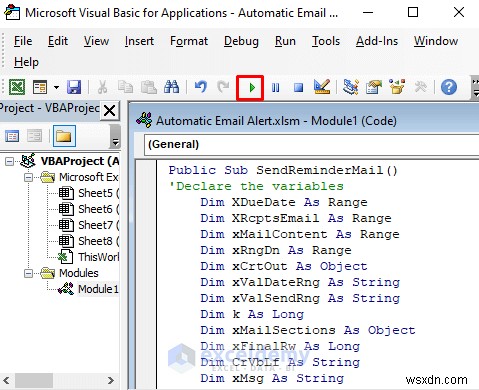Open the Window menu
The height and width of the screenshot is (390, 479).
[436, 41]
